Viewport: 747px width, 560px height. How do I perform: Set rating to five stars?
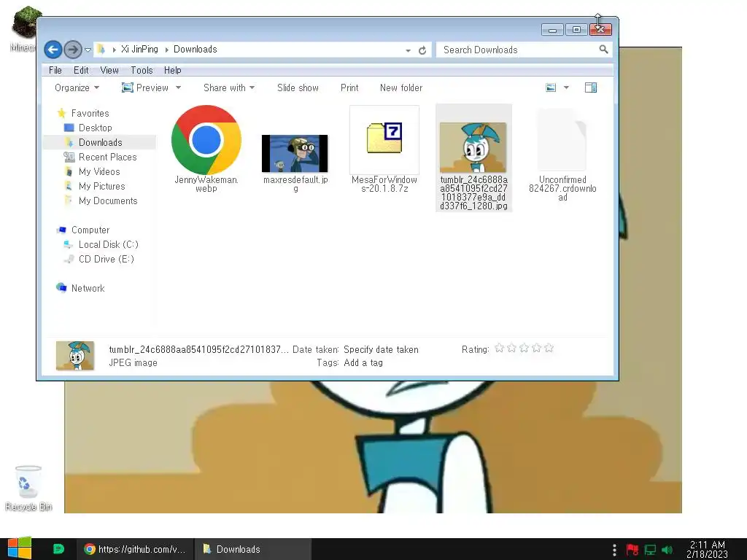549,349
